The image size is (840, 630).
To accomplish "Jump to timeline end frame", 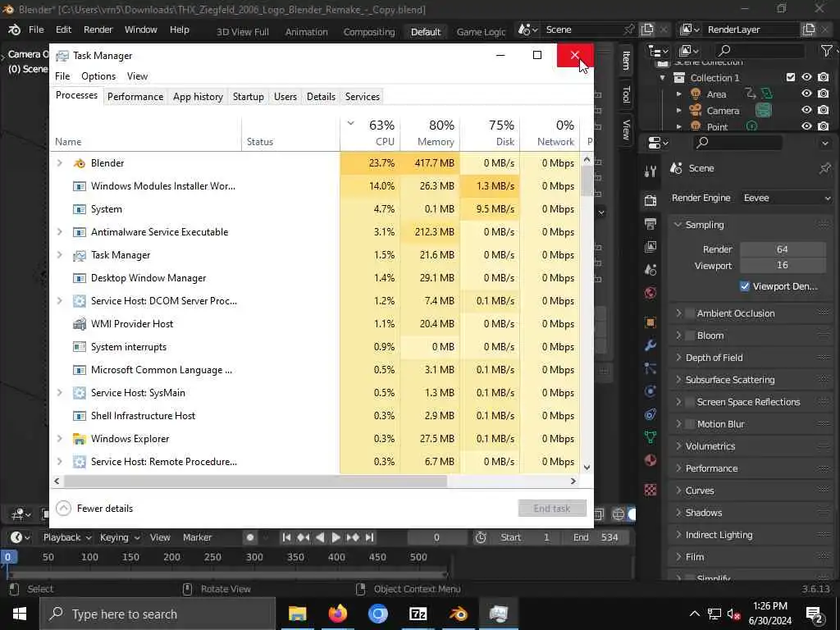I will click(369, 537).
